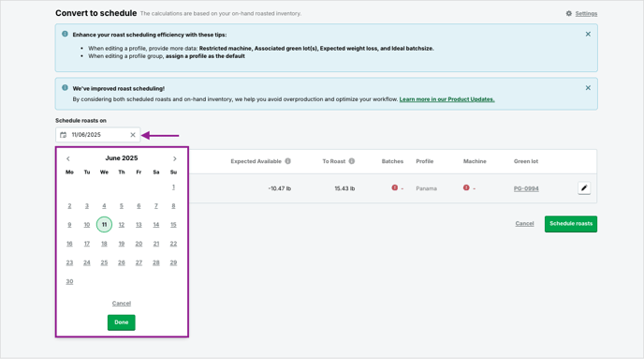Click the highlighted June 11 date

tap(104, 225)
